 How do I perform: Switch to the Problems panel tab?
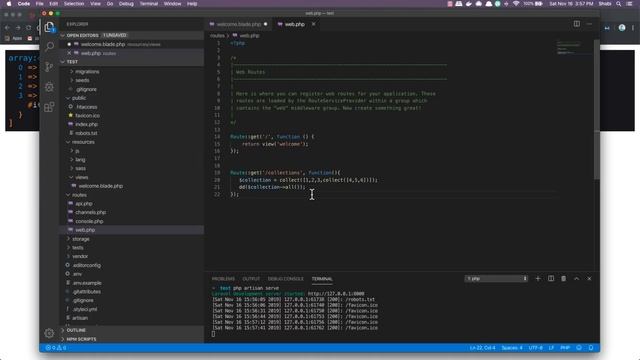223,279
